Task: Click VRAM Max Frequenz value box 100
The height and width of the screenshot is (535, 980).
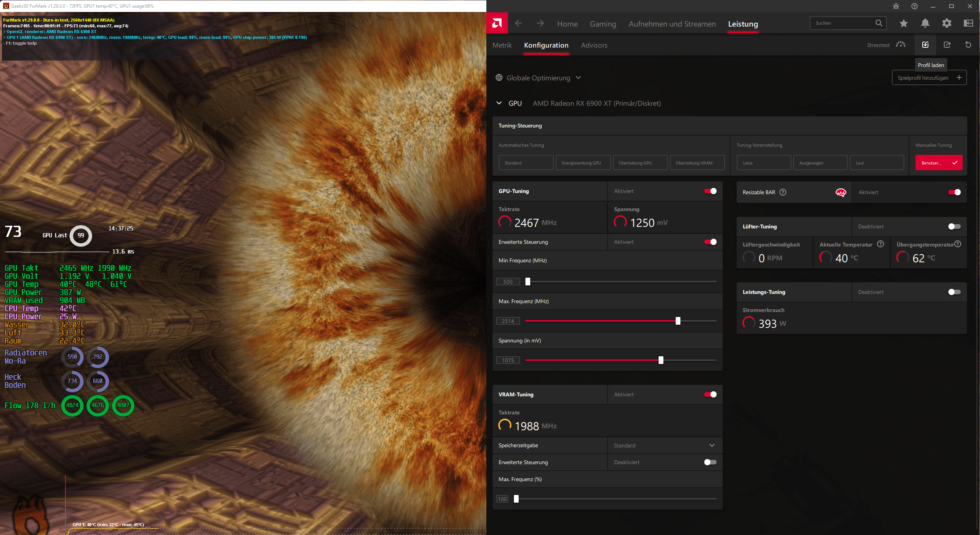Action: point(503,499)
